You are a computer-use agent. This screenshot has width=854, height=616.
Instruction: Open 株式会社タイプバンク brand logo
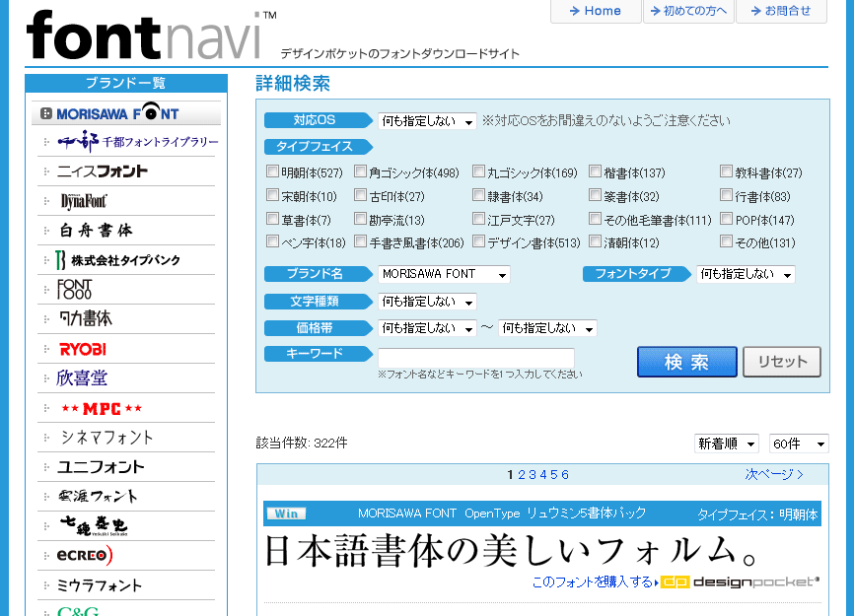(117, 260)
